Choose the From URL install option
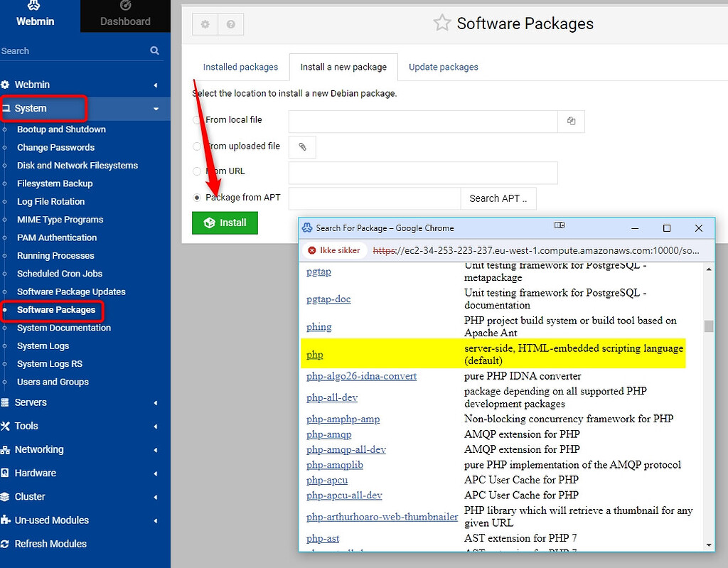Image resolution: width=728 pixels, height=568 pixels. tap(196, 171)
